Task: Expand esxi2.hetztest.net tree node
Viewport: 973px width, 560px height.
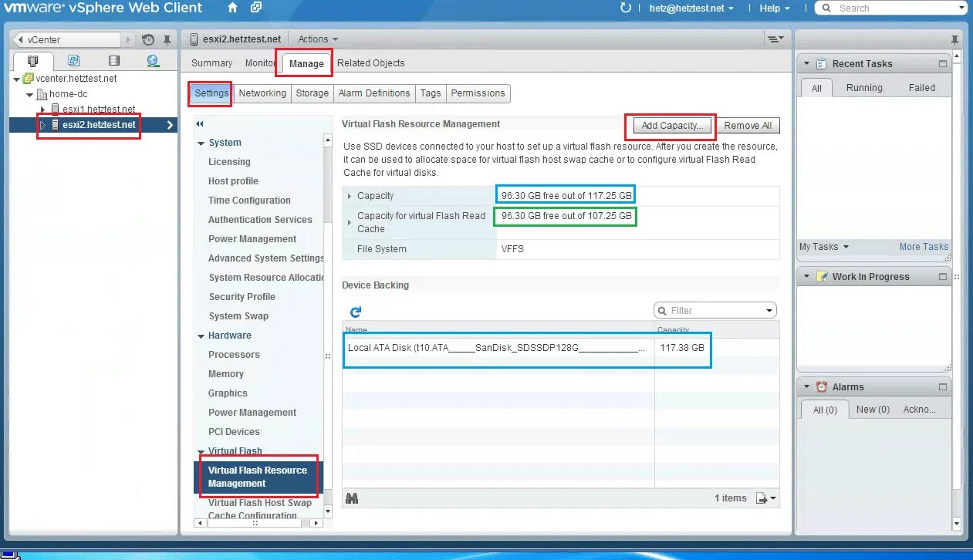Action: (43, 125)
